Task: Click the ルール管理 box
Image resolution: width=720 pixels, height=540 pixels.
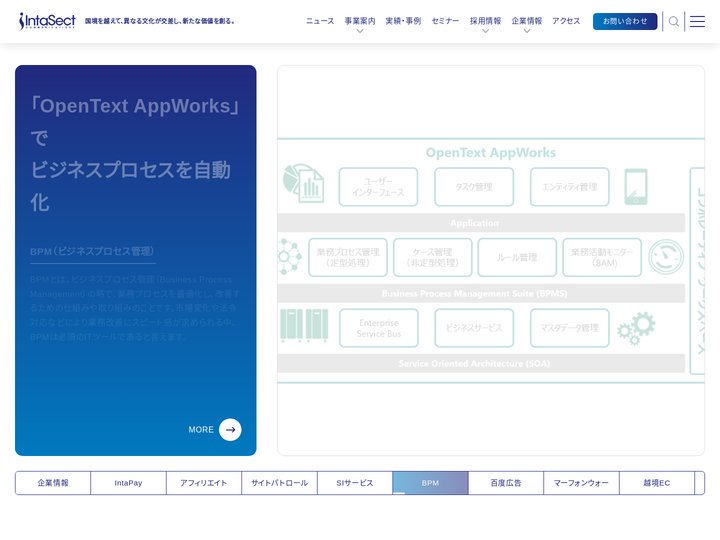Action: tap(517, 257)
